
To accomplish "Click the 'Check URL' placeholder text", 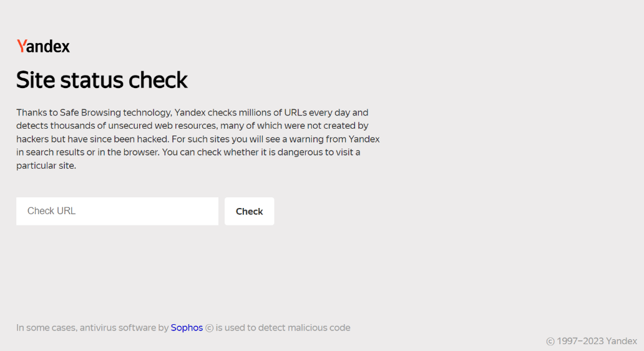I will tap(51, 211).
